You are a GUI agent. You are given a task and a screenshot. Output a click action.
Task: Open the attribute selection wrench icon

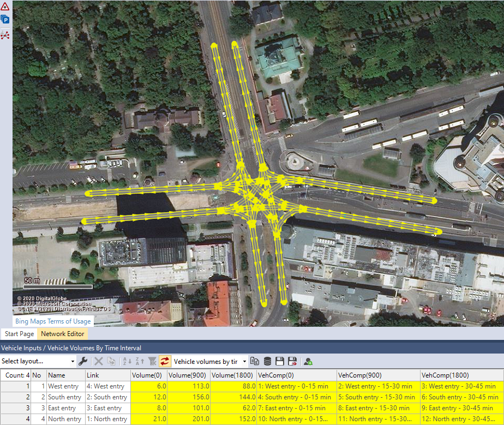tap(84, 361)
